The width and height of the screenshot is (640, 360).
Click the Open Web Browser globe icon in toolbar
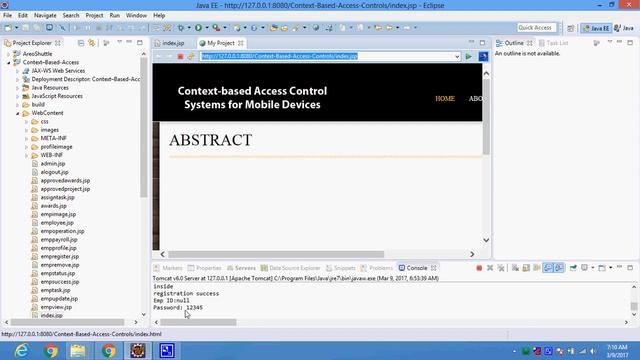pos(316,27)
